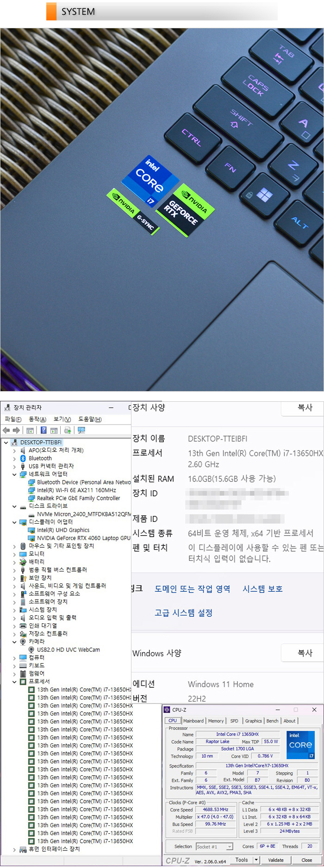324x868 pixels.
Task: Click the blue help icon in toolbar
Action: point(44,430)
